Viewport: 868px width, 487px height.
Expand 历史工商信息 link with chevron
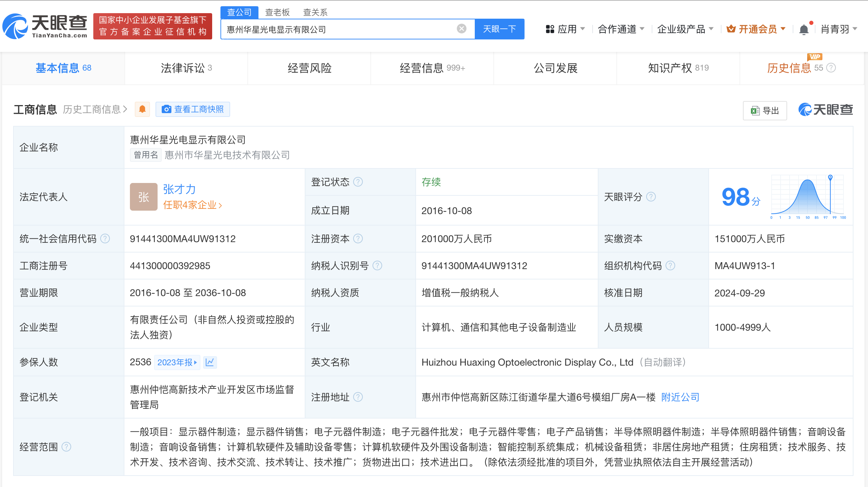click(95, 109)
